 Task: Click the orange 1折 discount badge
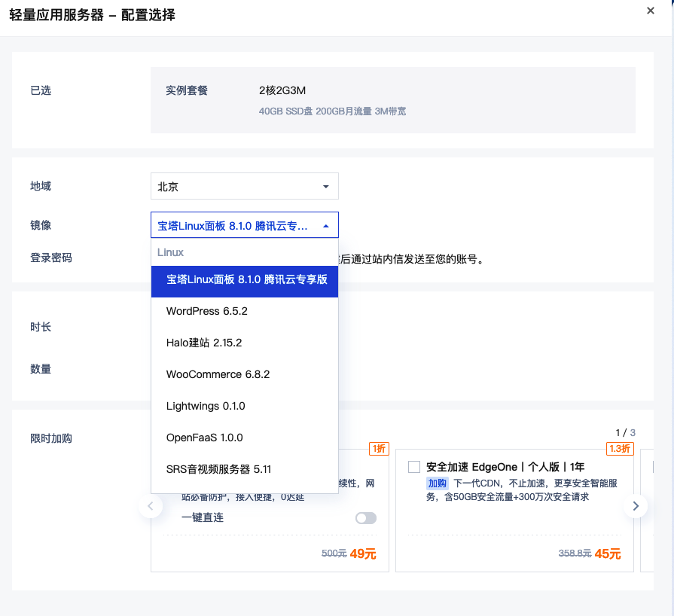pos(379,449)
